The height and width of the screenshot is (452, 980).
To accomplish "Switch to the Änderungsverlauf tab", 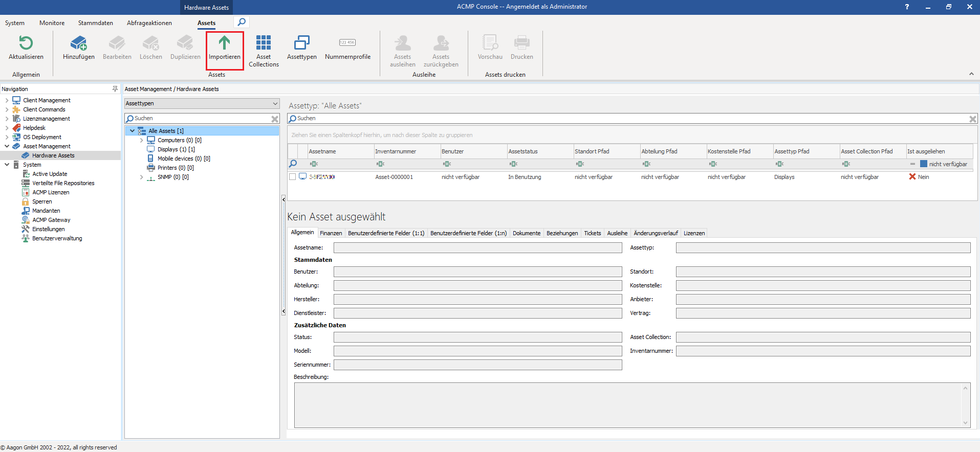I will [x=656, y=233].
